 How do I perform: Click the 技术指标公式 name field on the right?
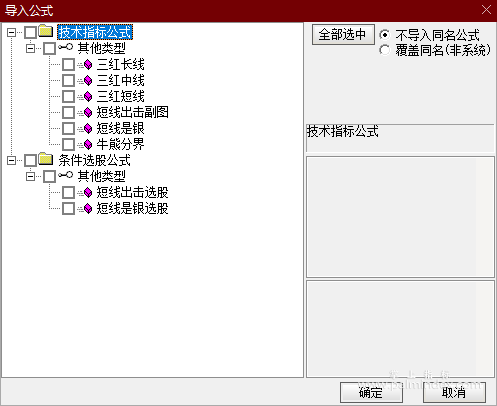(x=400, y=138)
